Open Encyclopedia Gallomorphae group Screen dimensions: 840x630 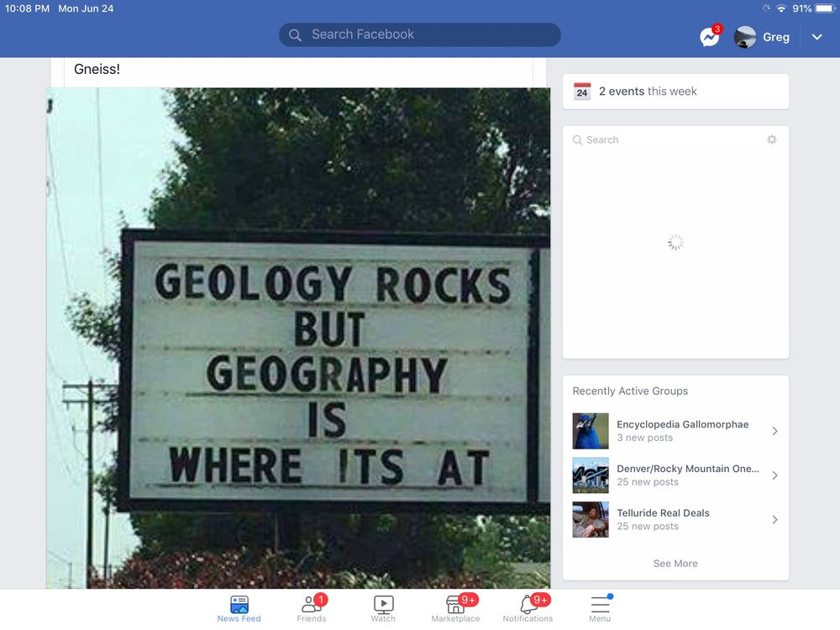click(675, 431)
